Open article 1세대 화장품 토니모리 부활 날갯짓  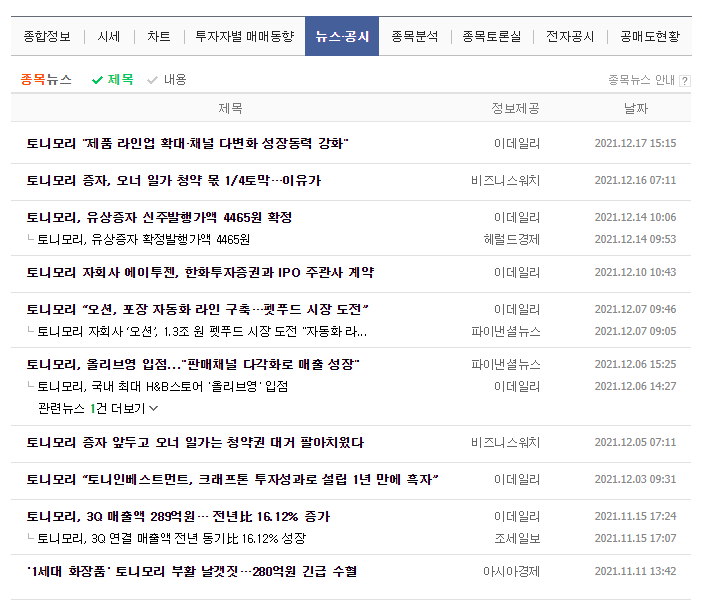coord(192,572)
